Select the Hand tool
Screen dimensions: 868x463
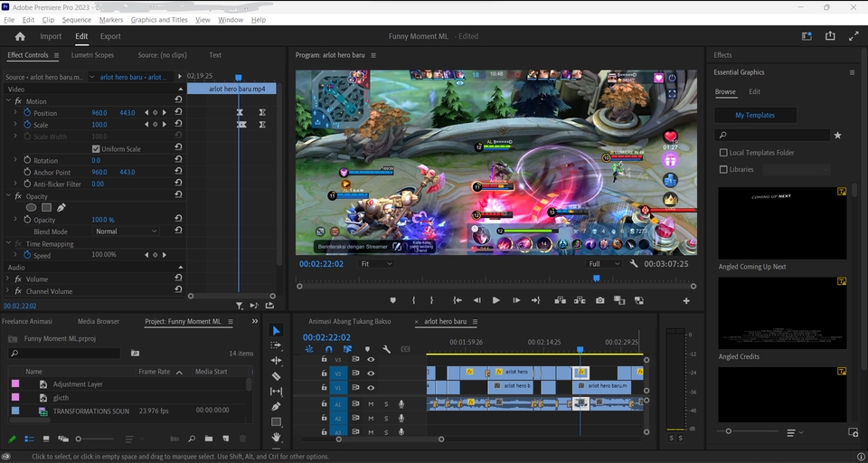tap(277, 437)
